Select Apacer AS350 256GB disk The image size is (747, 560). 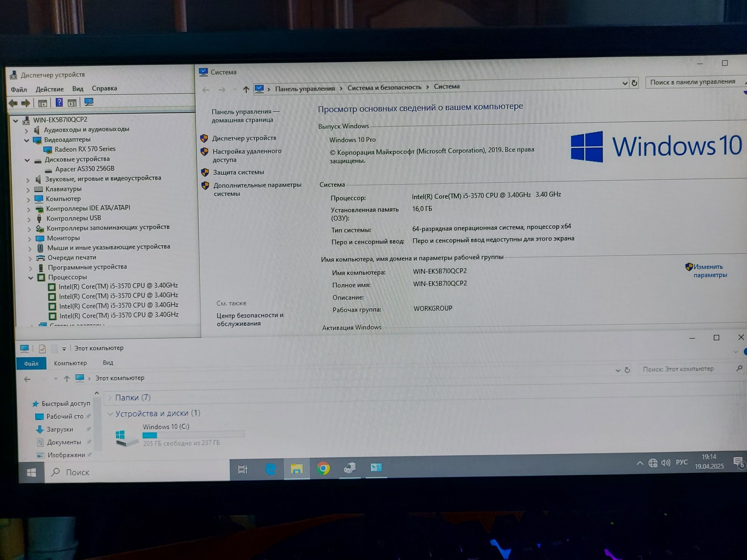point(85,169)
